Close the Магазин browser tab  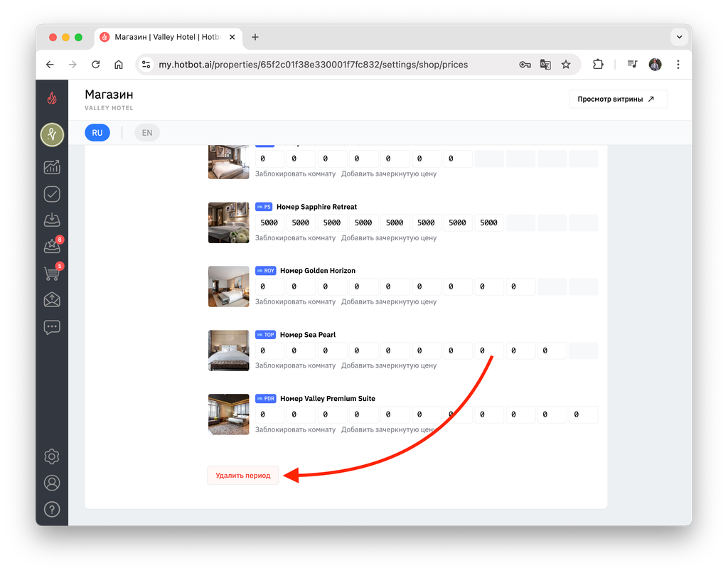coord(232,37)
